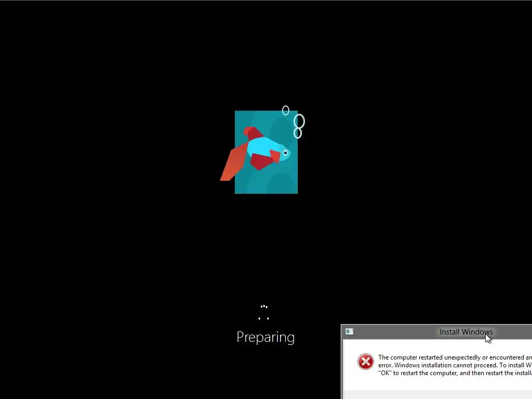Click the red error X icon
The height and width of the screenshot is (399, 532).
pos(365,362)
